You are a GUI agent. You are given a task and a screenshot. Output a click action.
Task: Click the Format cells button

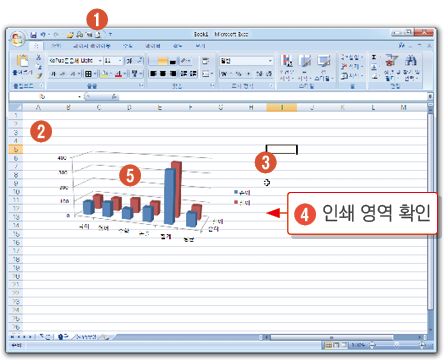351,76
